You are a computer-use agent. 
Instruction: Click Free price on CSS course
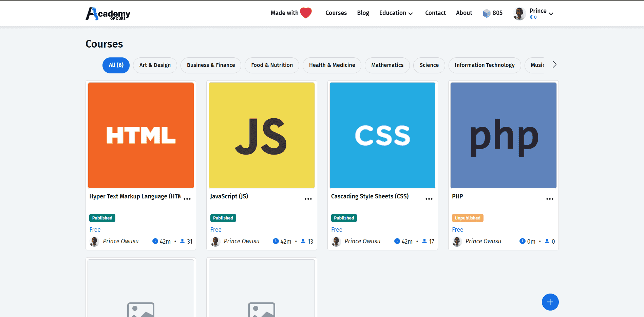tap(337, 230)
